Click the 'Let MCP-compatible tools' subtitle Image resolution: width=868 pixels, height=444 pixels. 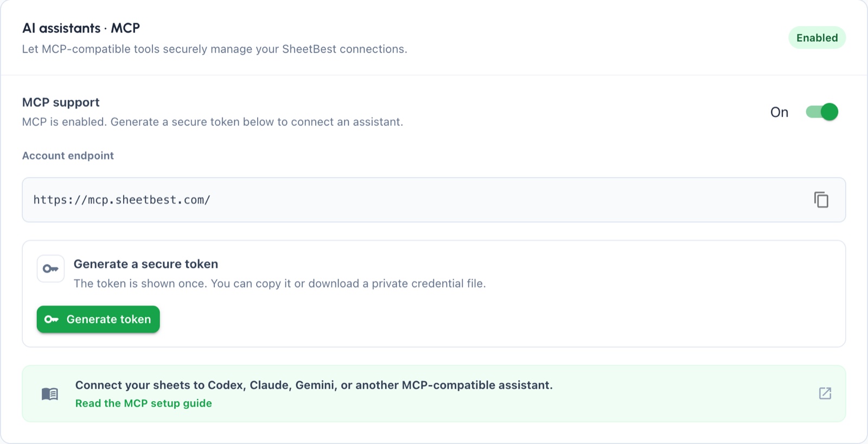[215, 49]
